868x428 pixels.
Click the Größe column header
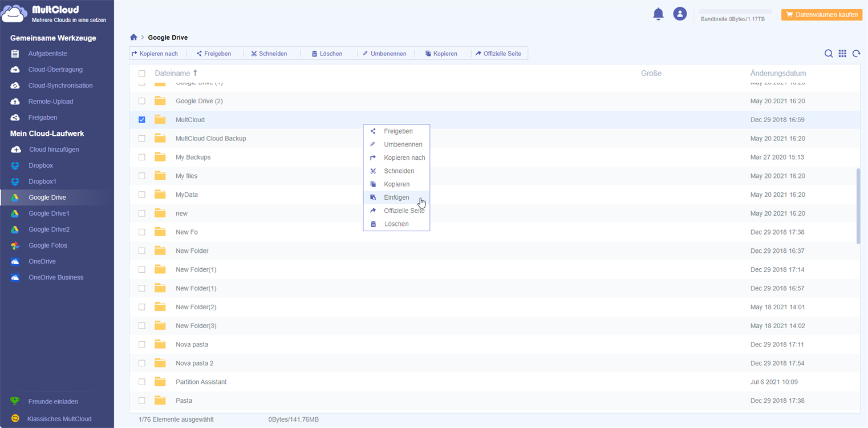(x=651, y=74)
